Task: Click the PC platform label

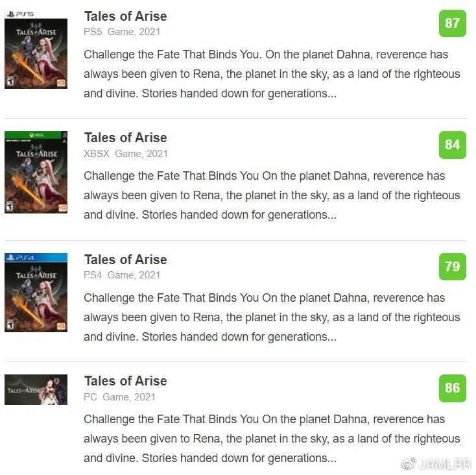Action: pyautogui.click(x=90, y=397)
